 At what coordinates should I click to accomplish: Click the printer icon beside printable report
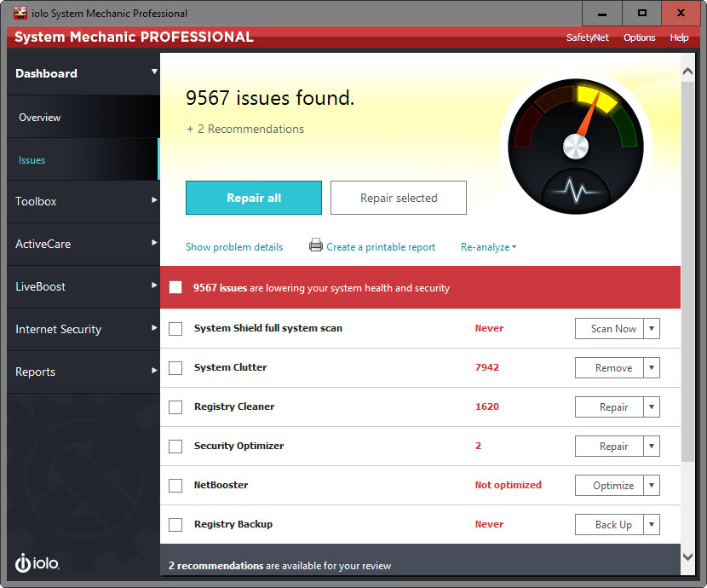[x=316, y=245]
